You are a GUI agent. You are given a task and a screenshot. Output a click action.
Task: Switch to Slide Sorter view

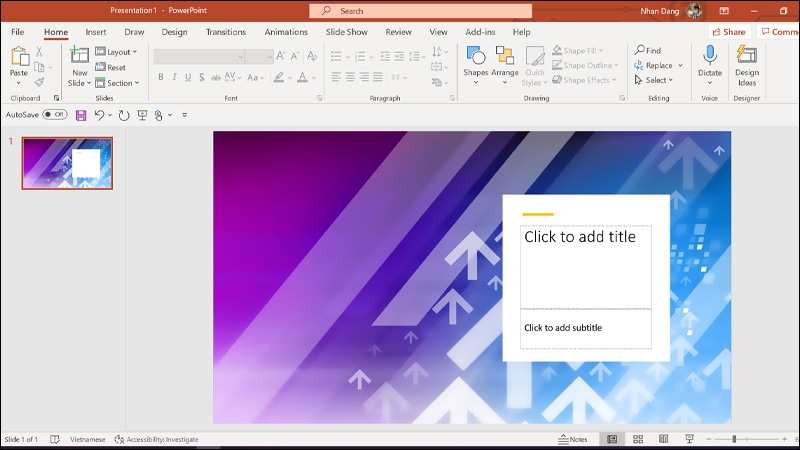click(x=638, y=439)
